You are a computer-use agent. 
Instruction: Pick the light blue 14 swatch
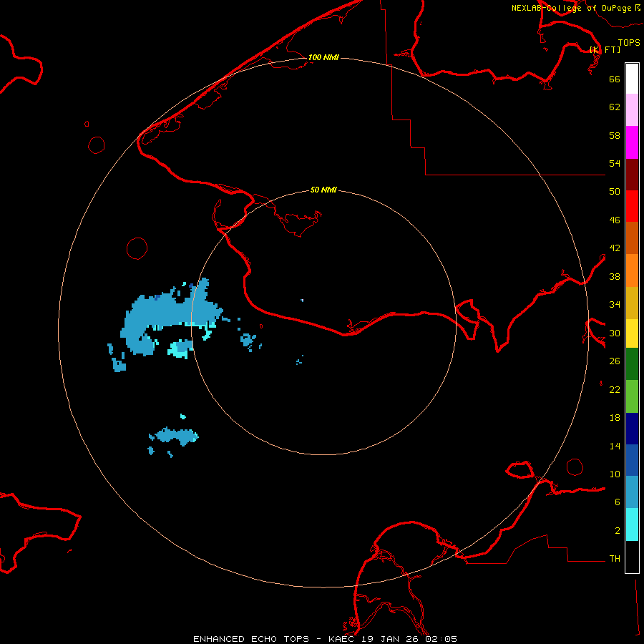[x=632, y=492]
